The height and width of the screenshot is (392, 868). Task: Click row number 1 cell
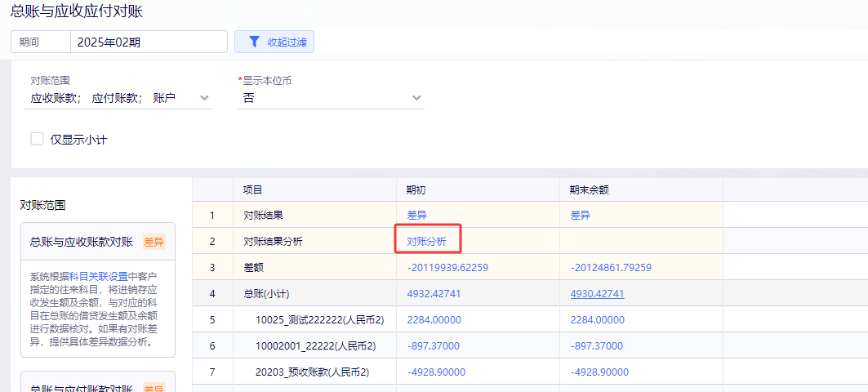212,215
